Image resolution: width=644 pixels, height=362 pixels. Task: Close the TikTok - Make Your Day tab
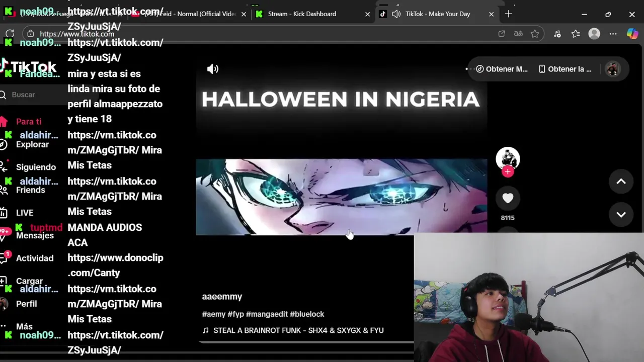(491, 14)
